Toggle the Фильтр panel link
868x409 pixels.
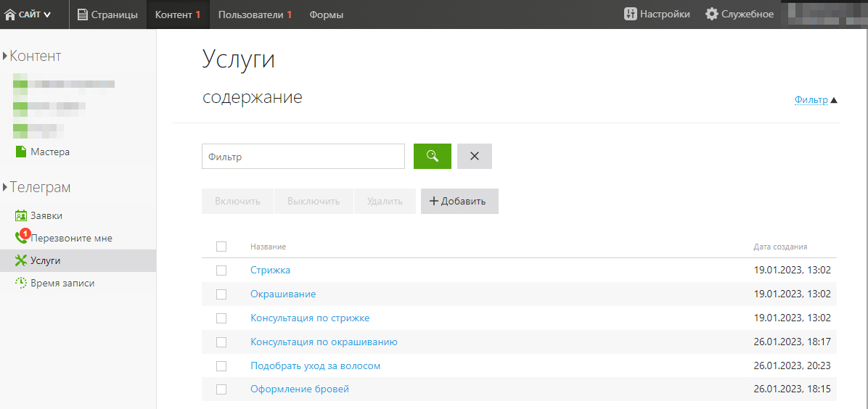click(811, 99)
